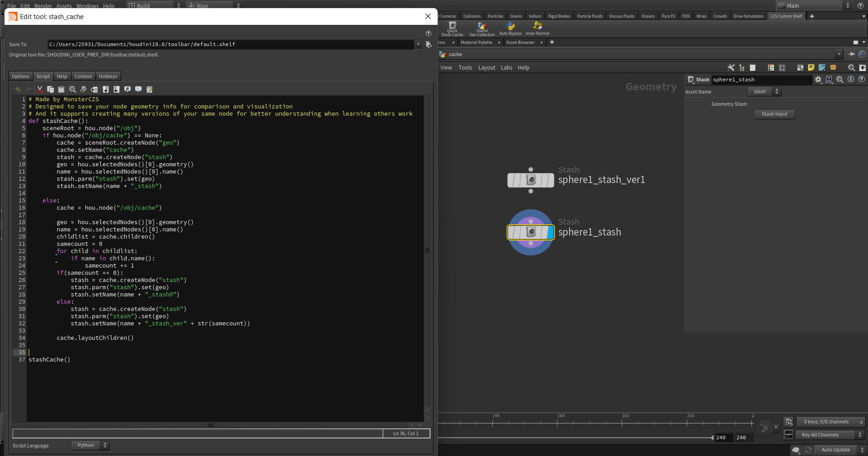
Task: Open the Script Language Python dropdown
Action: tap(90, 446)
